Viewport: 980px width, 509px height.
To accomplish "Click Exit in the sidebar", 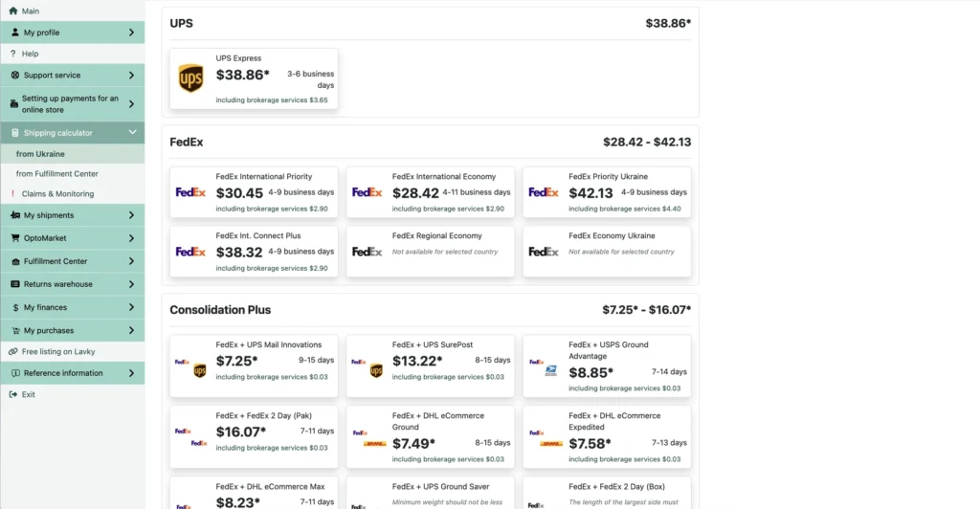I will coord(73,394).
